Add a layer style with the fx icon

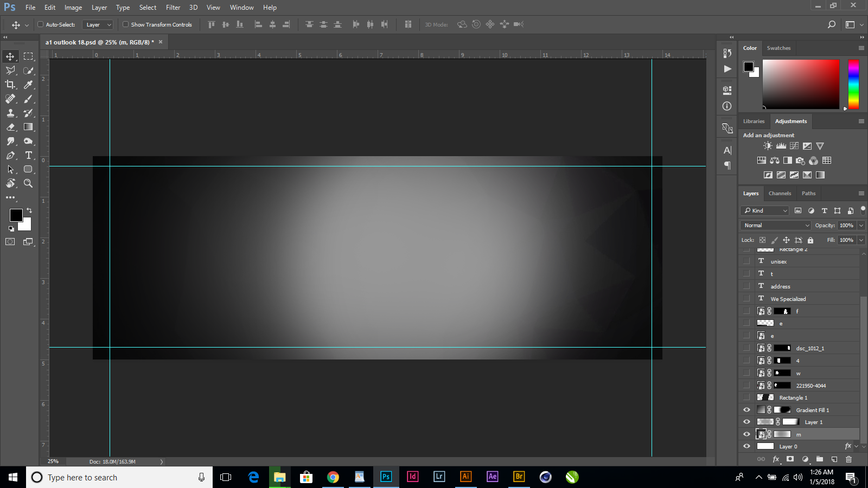coord(776,459)
